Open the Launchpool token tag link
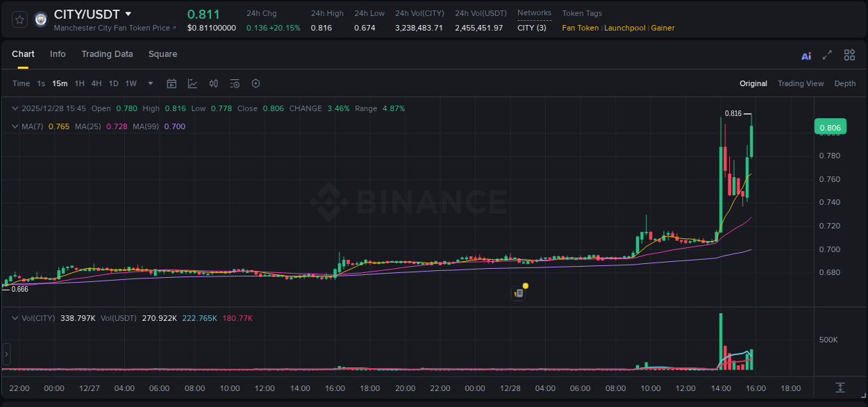Image resolution: width=868 pixels, height=407 pixels. (x=624, y=28)
